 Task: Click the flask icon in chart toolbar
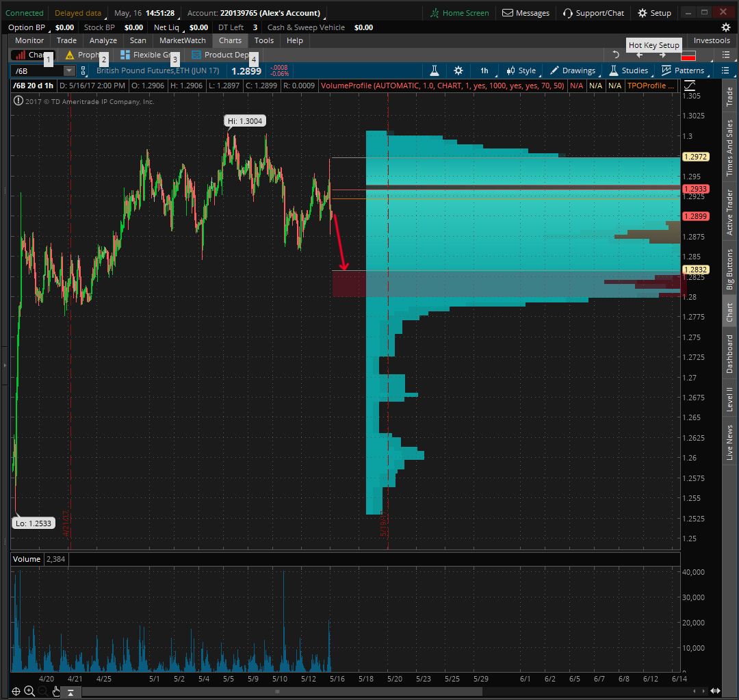click(x=435, y=70)
